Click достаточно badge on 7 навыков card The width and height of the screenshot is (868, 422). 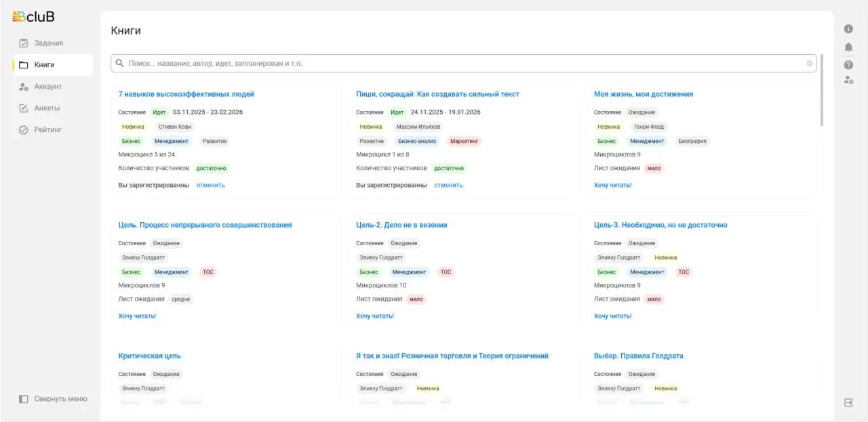[212, 168]
